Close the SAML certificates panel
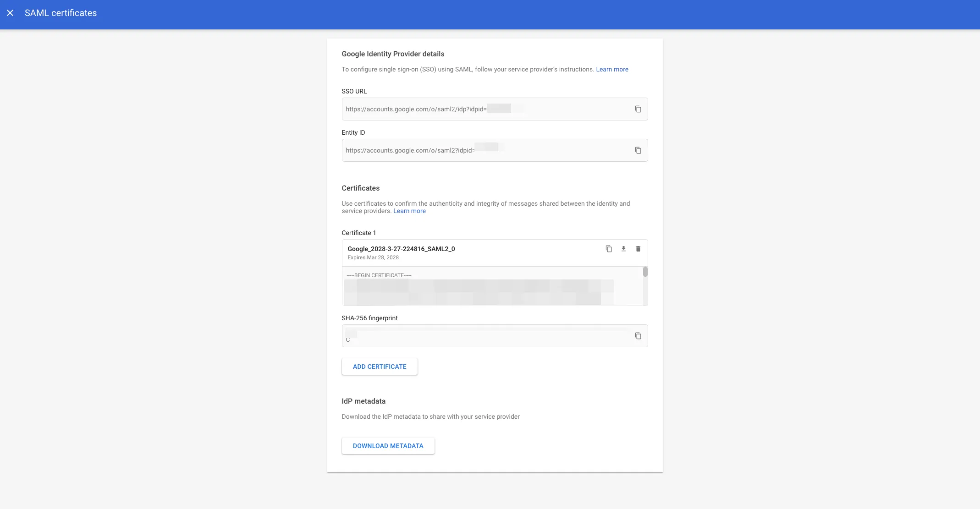Viewport: 980px width, 509px height. [10, 13]
